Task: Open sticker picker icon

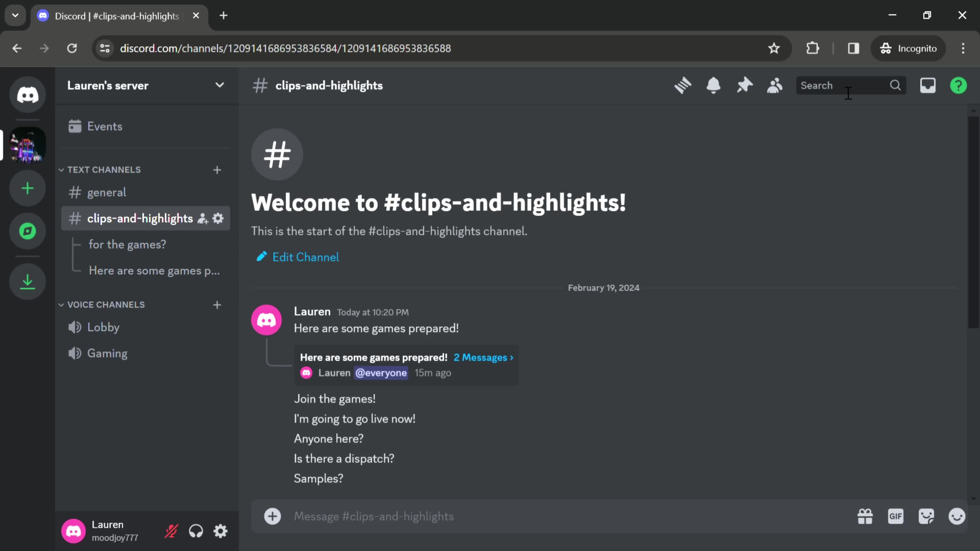Action: pyautogui.click(x=926, y=516)
